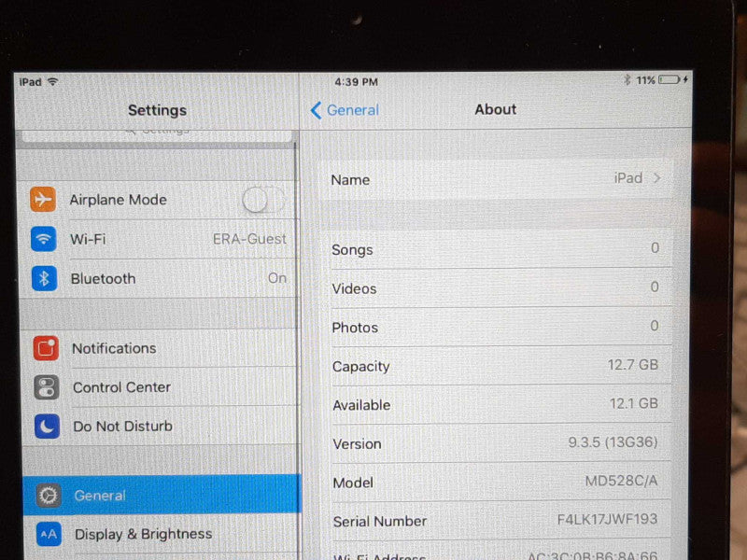Tap the iPad carrier label in status bar

point(30,82)
